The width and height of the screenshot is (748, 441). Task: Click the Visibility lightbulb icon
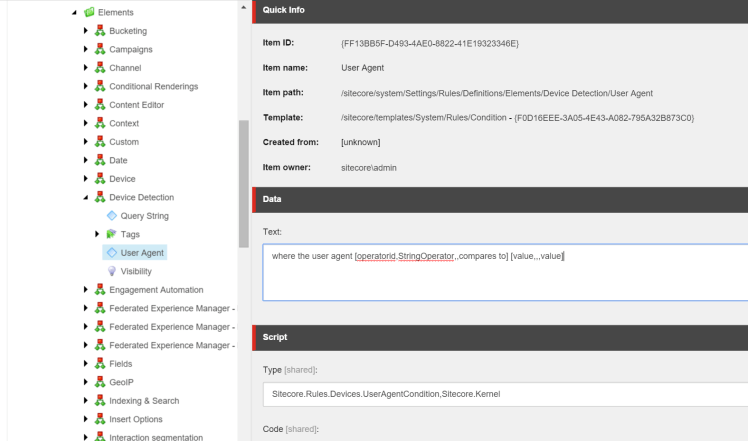point(112,271)
